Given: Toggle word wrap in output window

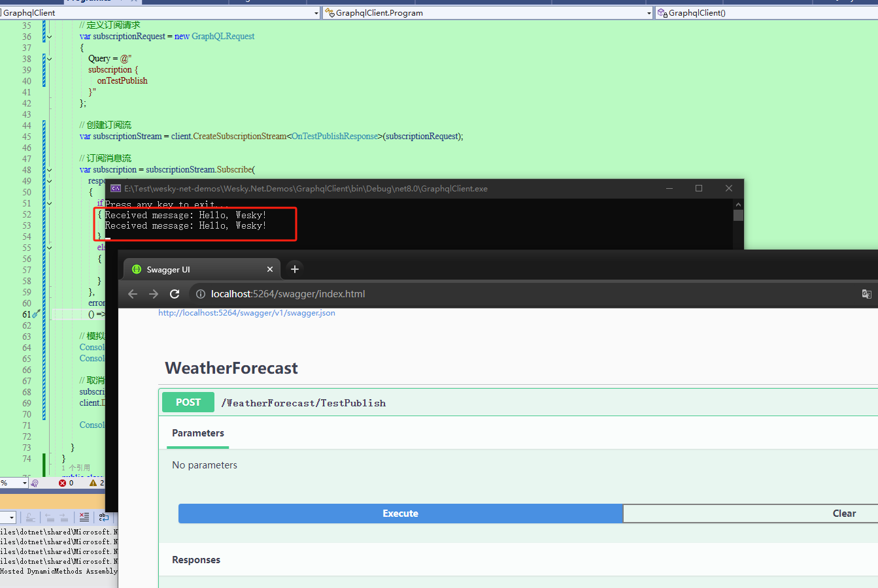Looking at the screenshot, I should (104, 517).
